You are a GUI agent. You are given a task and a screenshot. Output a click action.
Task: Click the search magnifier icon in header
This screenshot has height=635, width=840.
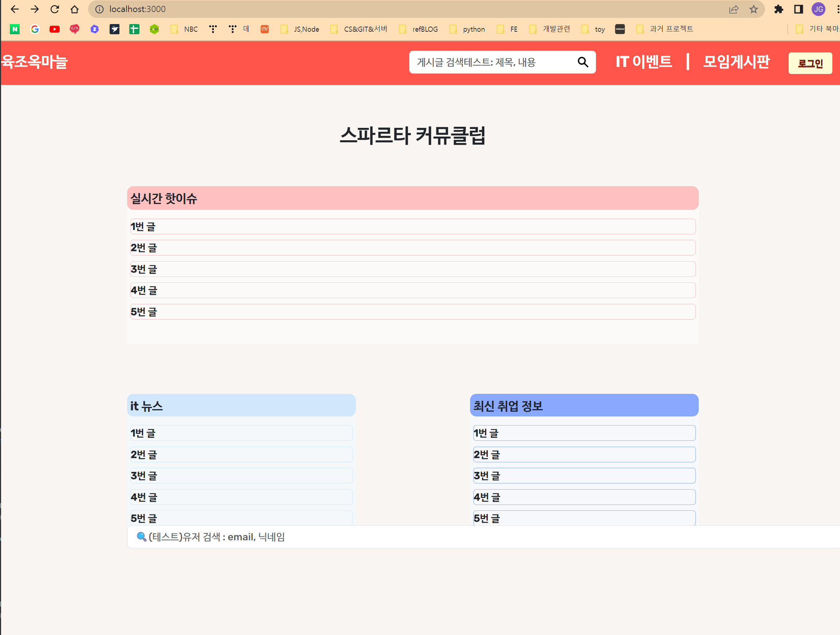583,62
